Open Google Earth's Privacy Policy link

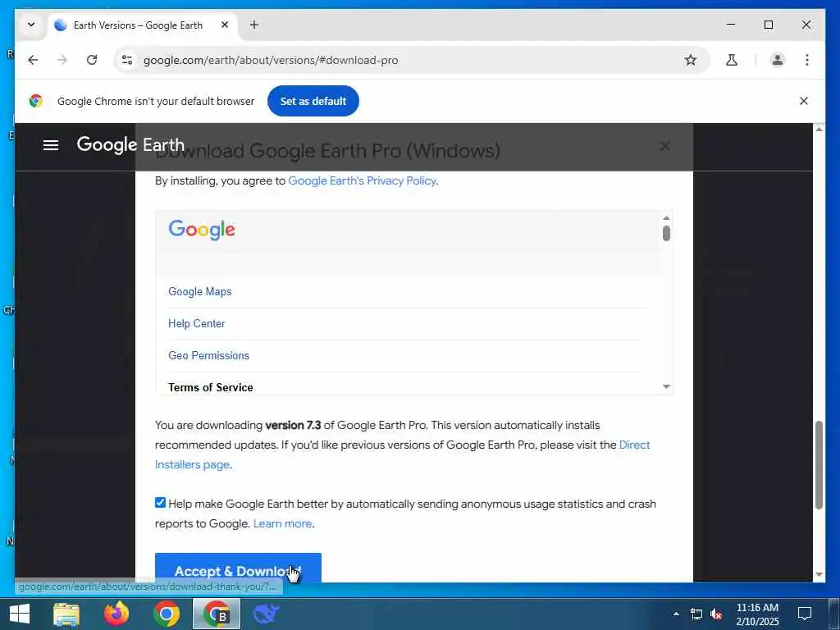[362, 181]
